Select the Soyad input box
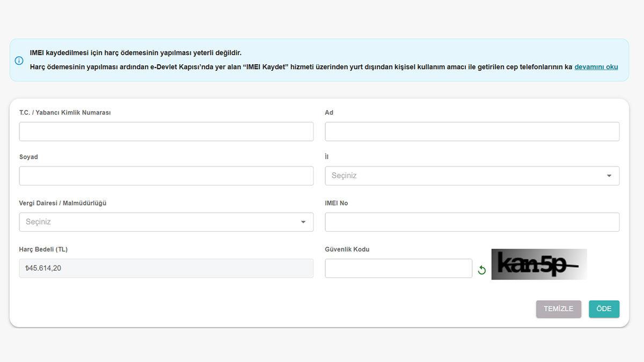This screenshot has height=362, width=644. (166, 176)
